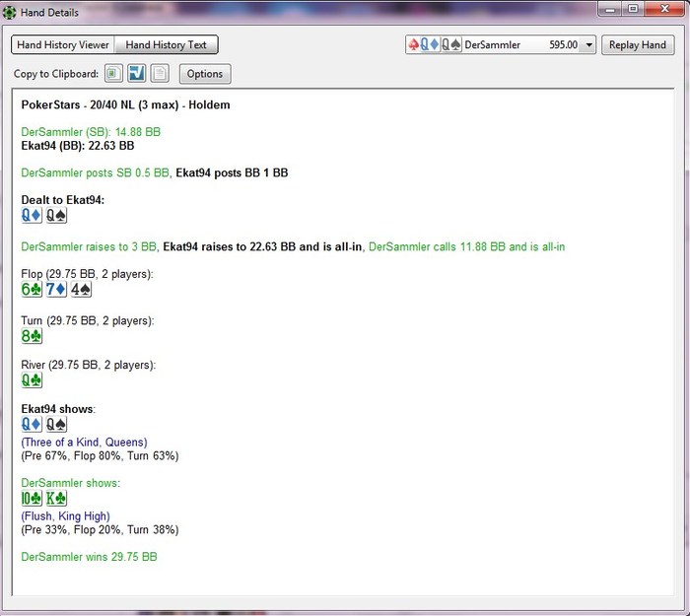Click 'Turn (29.75 BB, 2 players)' label
Image resolution: width=690 pixels, height=616 pixels.
[x=88, y=320]
